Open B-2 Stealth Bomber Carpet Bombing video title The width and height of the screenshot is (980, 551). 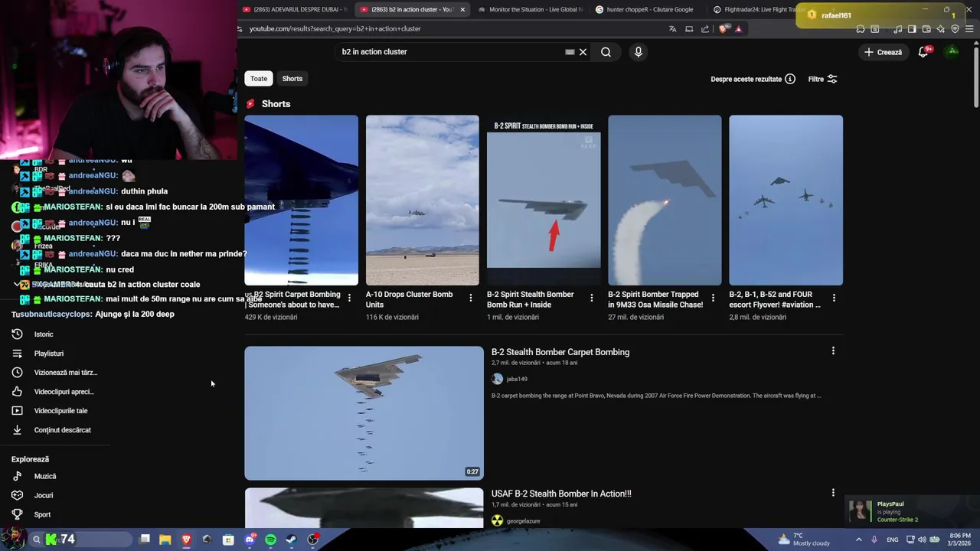click(x=560, y=352)
